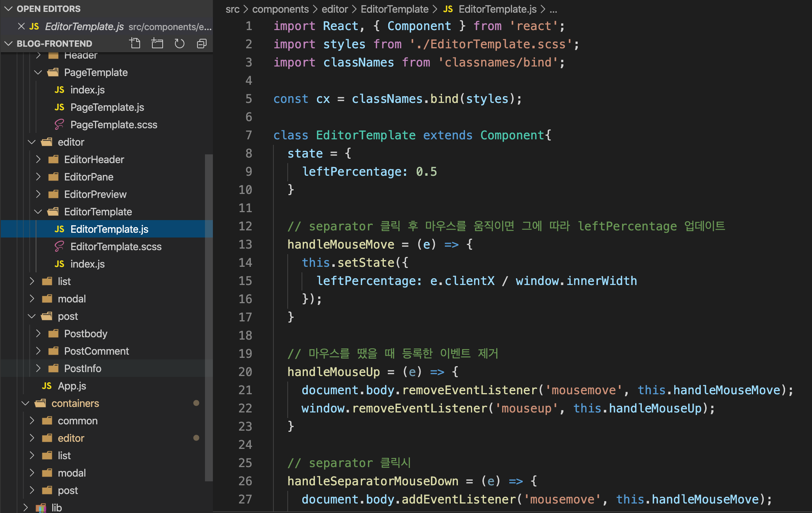Screen dimensions: 812x513
Task: Click 'EditorTemplate.js' breadcrumb item
Action: click(497, 9)
